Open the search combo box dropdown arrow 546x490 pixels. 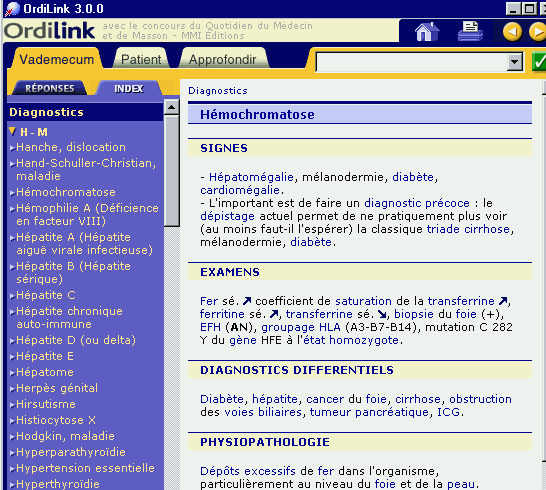(514, 62)
